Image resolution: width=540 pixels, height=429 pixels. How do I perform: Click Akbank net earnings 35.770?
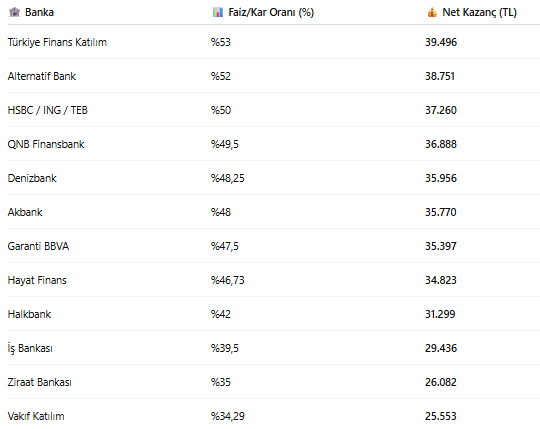pyautogui.click(x=440, y=212)
